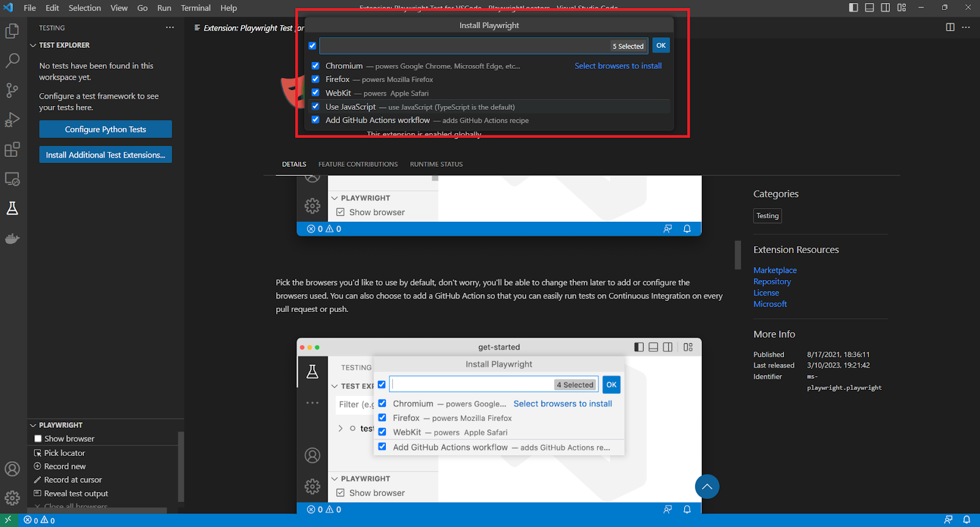This screenshot has height=527, width=980.
Task: Open the errors and warnings status indicator
Action: [39, 520]
